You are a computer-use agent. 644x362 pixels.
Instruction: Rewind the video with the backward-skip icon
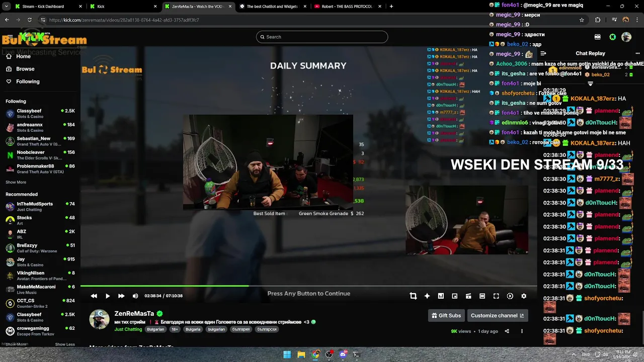coord(94,296)
